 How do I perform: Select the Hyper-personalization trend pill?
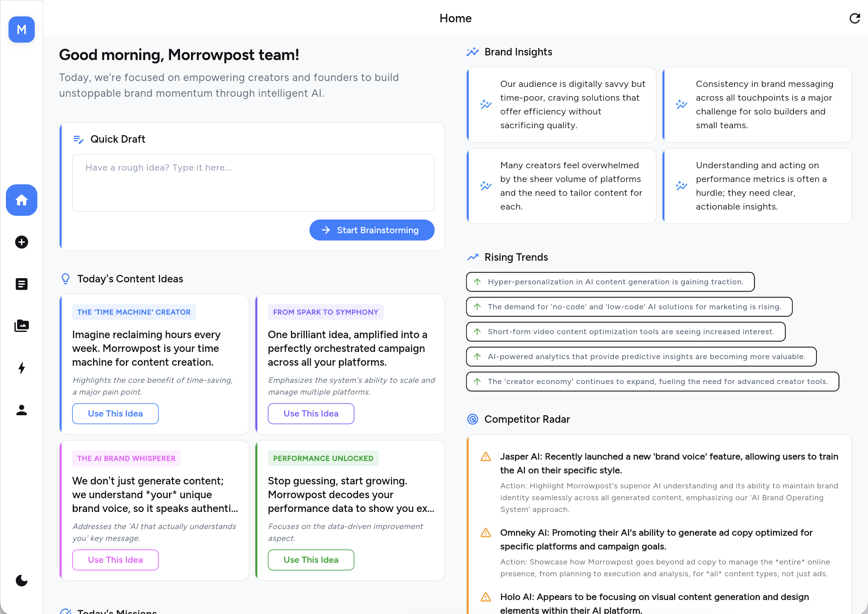[610, 281]
